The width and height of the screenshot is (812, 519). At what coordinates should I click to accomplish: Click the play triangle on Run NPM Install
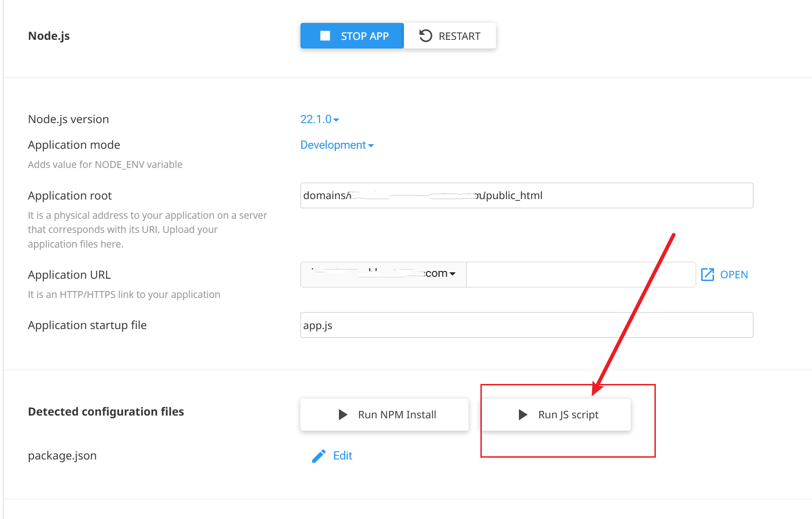click(x=343, y=415)
